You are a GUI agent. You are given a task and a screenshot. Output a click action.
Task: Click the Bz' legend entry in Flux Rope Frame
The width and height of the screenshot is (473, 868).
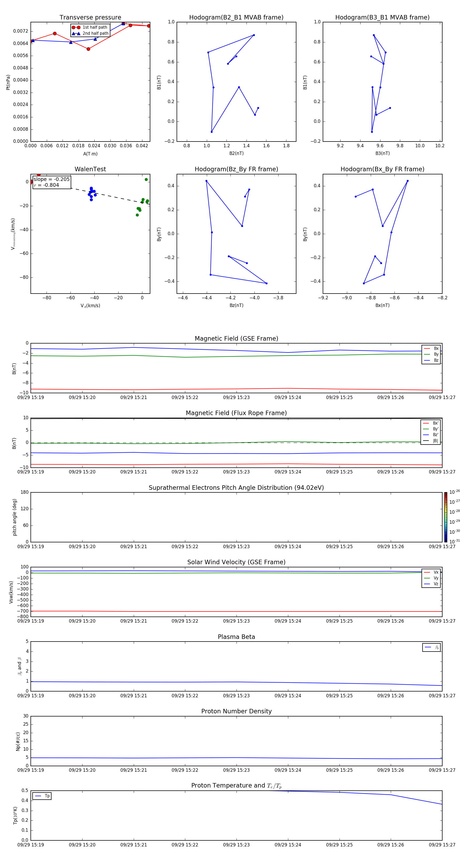pyautogui.click(x=431, y=435)
